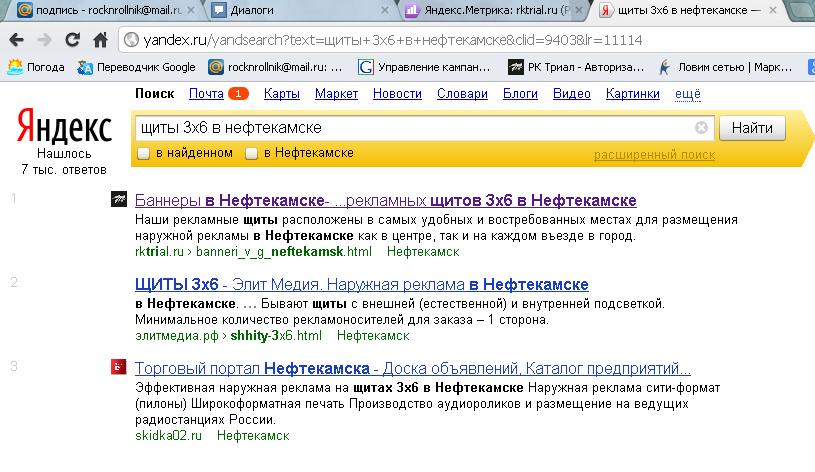Open 'Торговый портал Нефтекамска' result
This screenshot has height=472, width=815.
pyautogui.click(x=413, y=369)
